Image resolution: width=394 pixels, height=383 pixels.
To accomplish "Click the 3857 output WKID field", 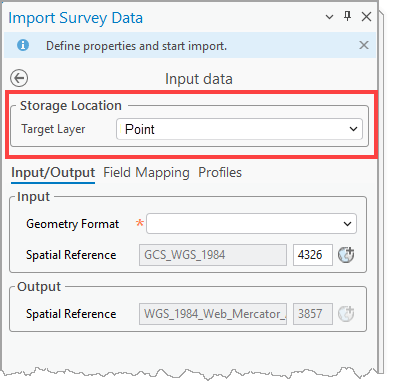I will tap(313, 314).
